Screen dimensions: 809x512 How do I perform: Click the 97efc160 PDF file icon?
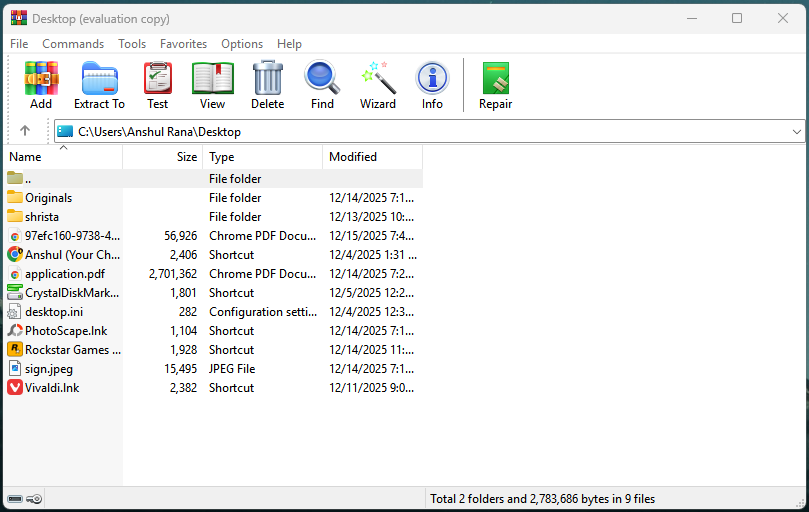pyautogui.click(x=15, y=236)
